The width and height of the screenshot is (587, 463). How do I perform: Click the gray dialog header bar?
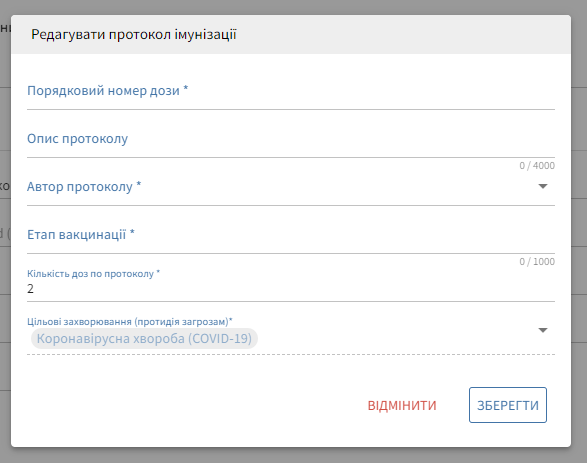coord(291,34)
